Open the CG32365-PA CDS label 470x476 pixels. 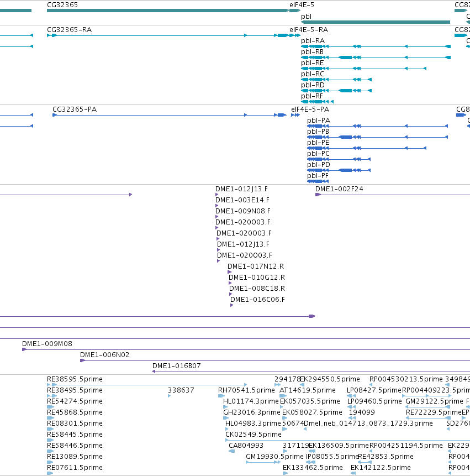point(75,109)
